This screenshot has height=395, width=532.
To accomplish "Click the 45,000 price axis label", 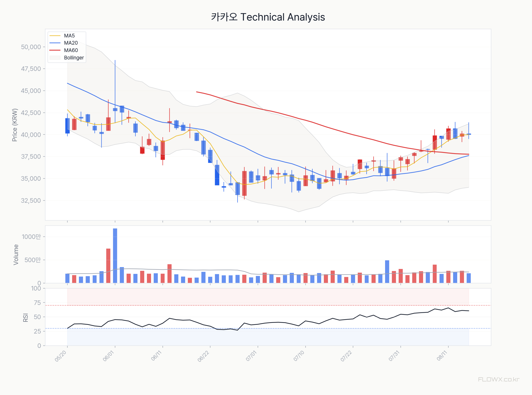I will (x=31, y=91).
